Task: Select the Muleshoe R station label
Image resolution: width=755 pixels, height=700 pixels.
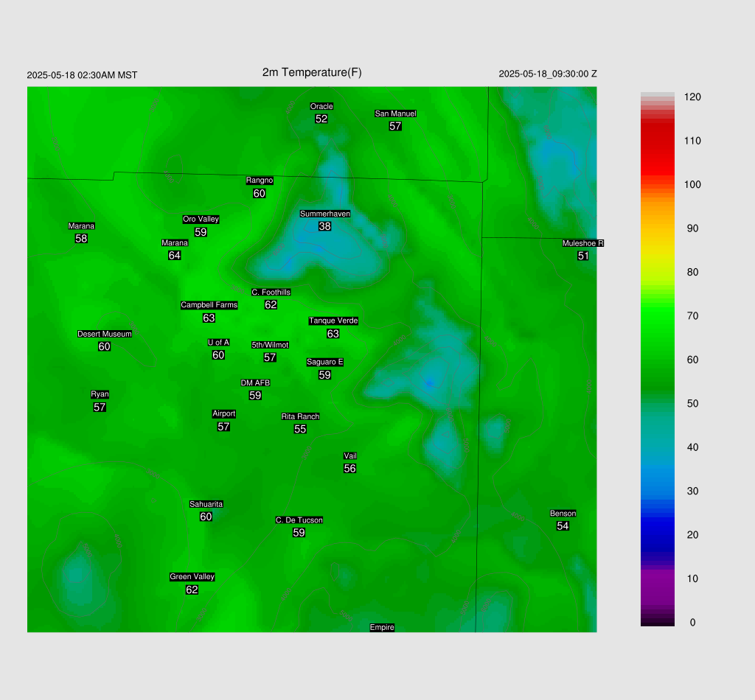Action: click(582, 243)
